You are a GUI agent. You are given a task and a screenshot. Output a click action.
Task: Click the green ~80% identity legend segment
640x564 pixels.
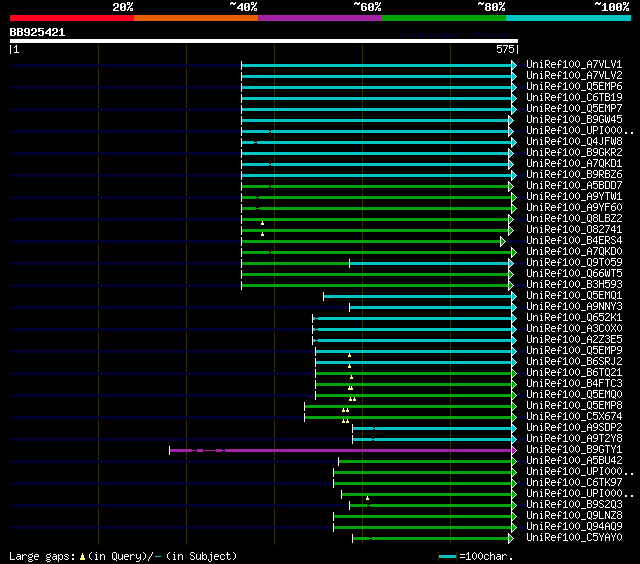coord(444,18)
